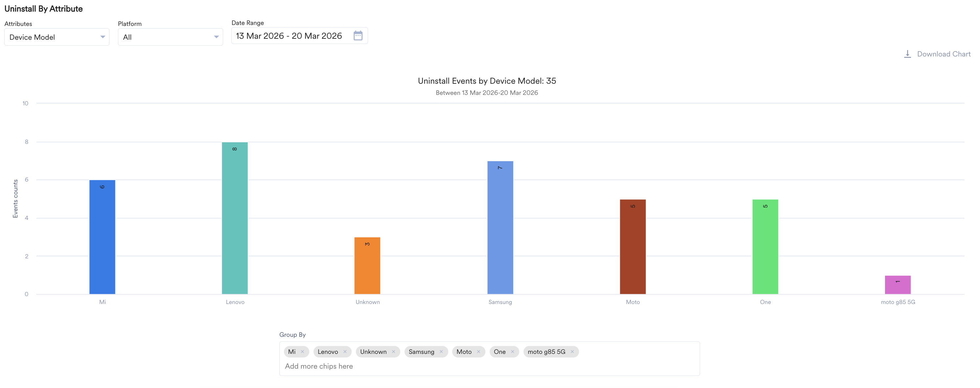This screenshot has width=980, height=388.
Task: Click the teal Lenovo bar
Action: click(x=235, y=219)
